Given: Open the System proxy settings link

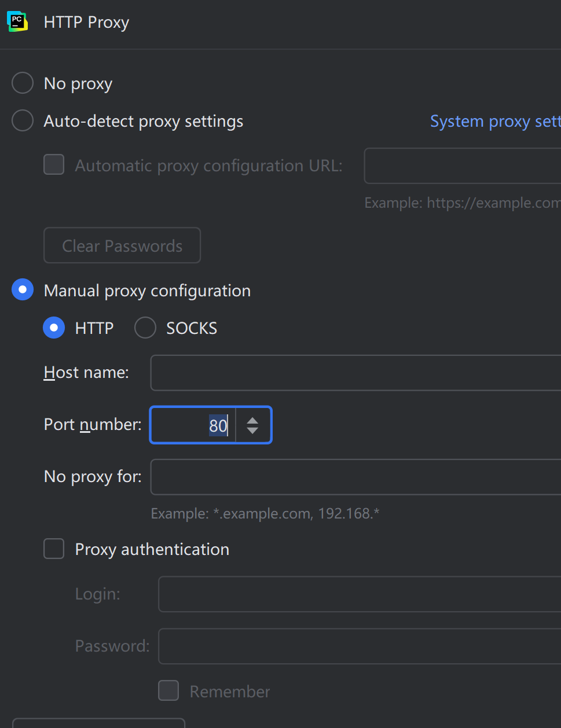Looking at the screenshot, I should click(x=494, y=122).
